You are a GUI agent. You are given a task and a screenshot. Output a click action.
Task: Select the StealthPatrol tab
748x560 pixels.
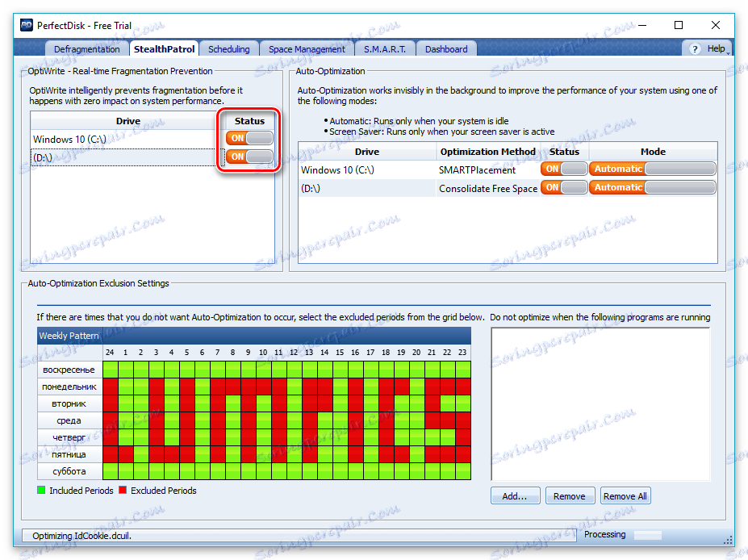click(164, 49)
